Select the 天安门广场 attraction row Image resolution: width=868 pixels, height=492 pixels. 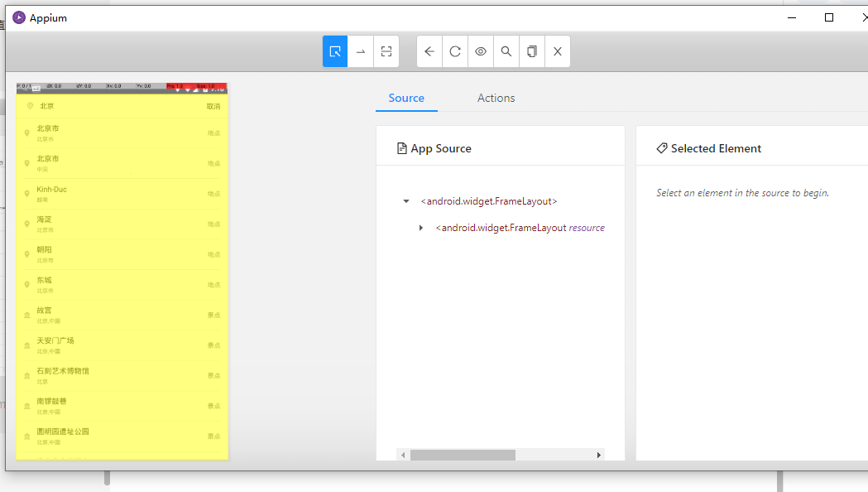122,345
